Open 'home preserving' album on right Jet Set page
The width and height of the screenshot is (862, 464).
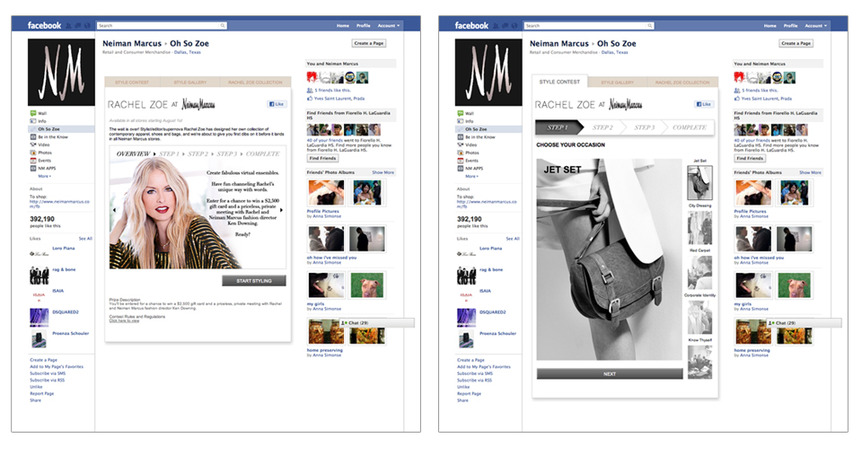pos(752,350)
